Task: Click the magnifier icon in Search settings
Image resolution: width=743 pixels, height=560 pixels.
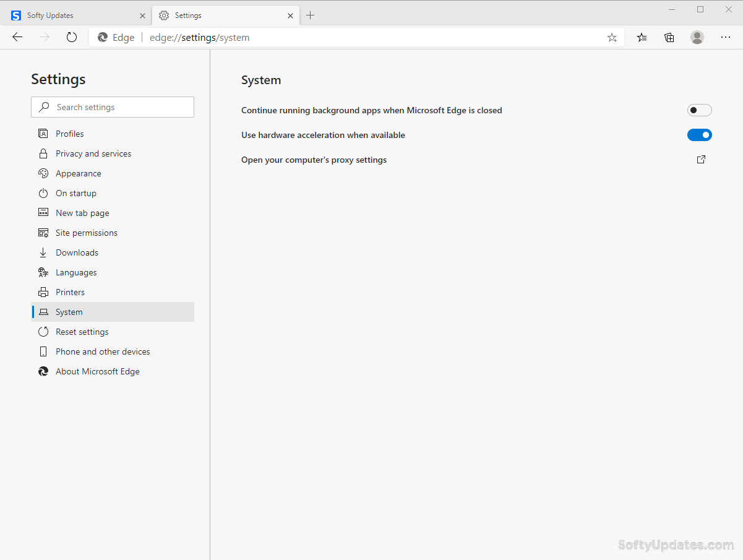Action: pos(44,107)
